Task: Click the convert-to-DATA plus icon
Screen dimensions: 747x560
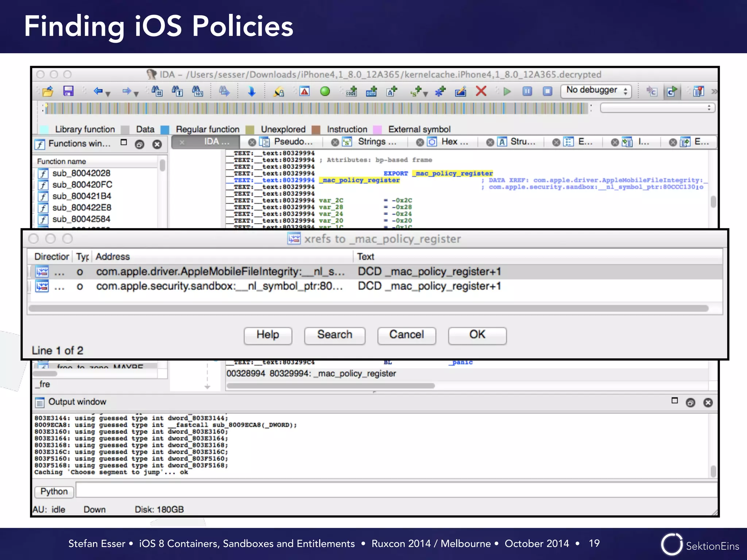Action: point(371,91)
